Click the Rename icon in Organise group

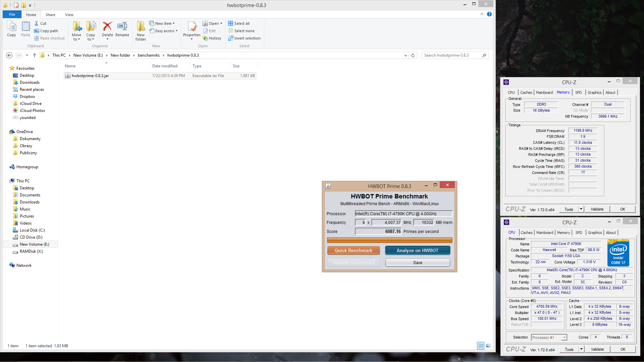click(x=122, y=26)
